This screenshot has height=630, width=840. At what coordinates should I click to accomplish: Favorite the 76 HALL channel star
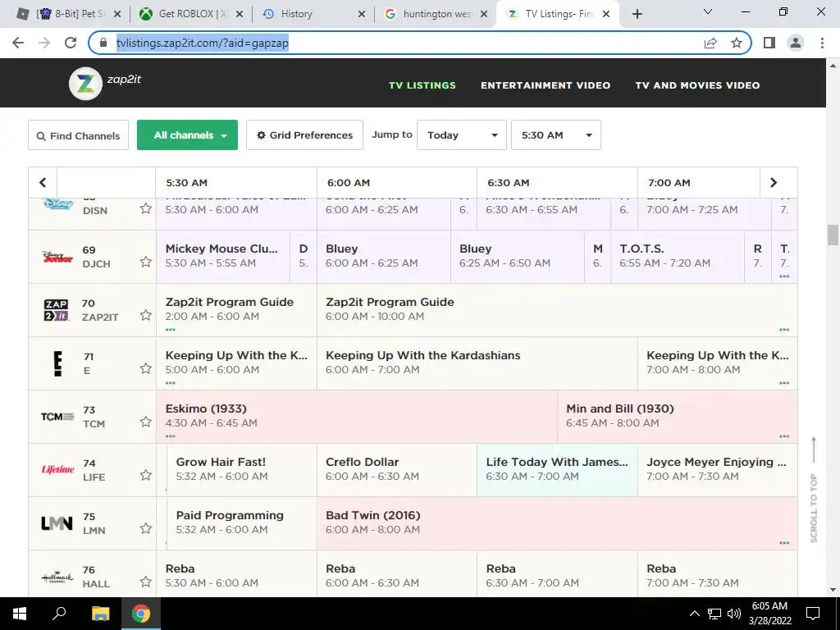146,582
